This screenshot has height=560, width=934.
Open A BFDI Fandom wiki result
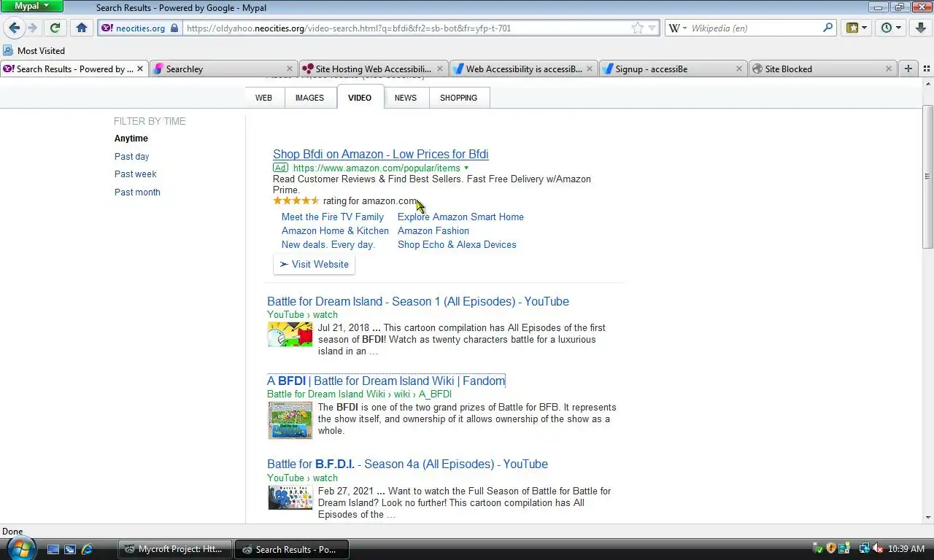[386, 381]
